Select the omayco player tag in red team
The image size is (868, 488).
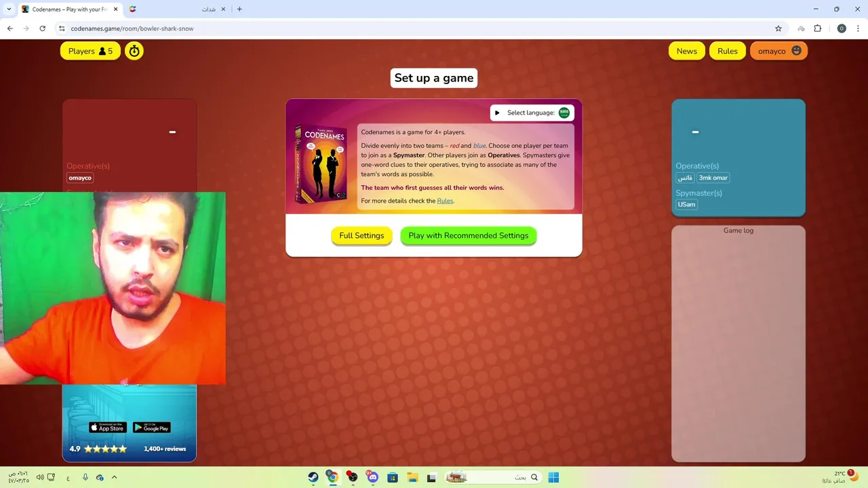[x=80, y=178]
